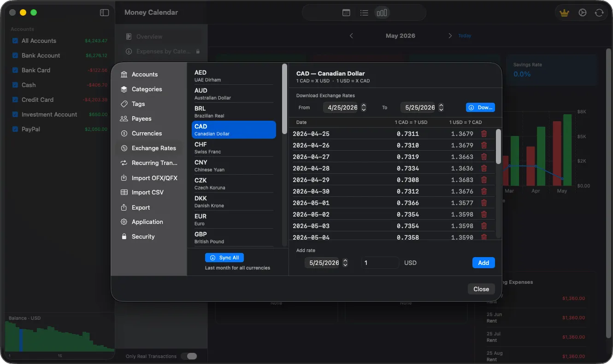The image size is (613, 364).
Task: Select AUD Australian Dollar currency
Action: (233, 94)
